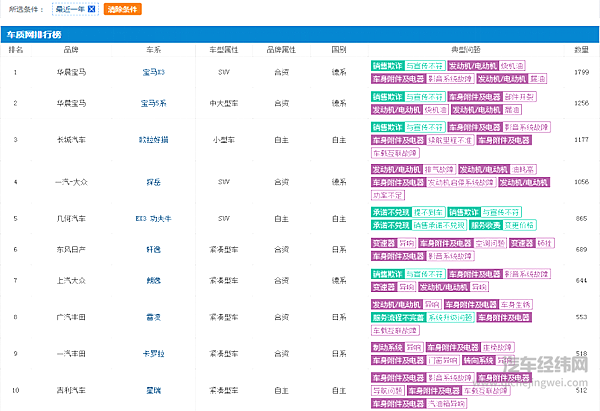Open the 宝马X3 series link
Viewport: 600px width, 411px height.
153,72
